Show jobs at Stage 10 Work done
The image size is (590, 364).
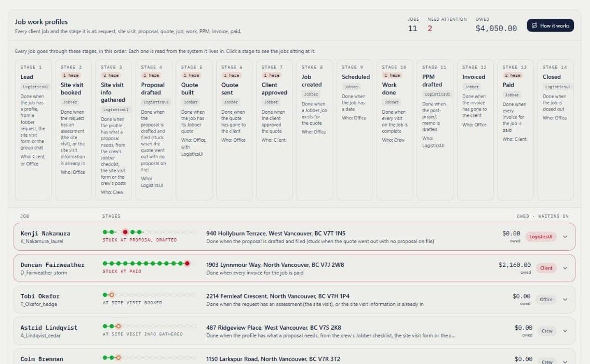[395, 130]
